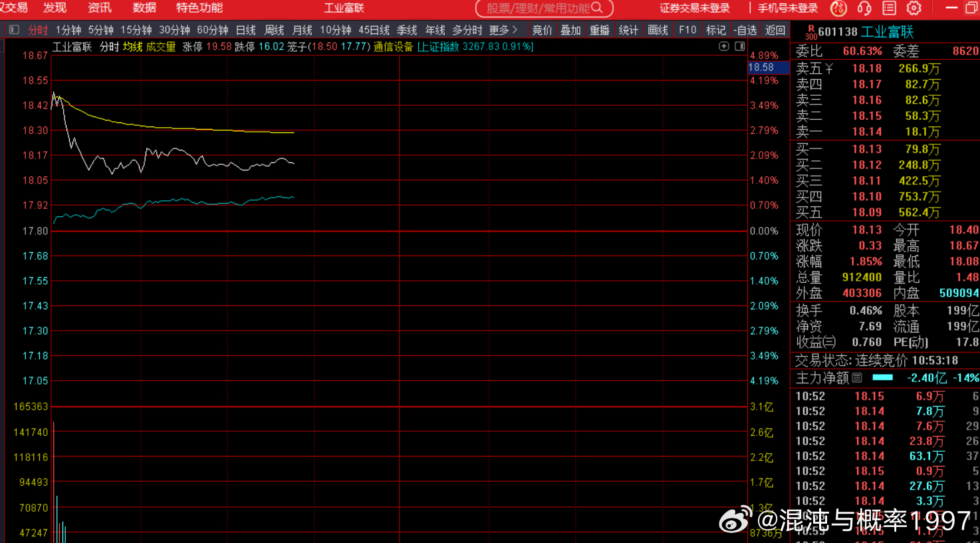980x543 pixels.
Task: Click the magnifier search icon
Action: 596,8
